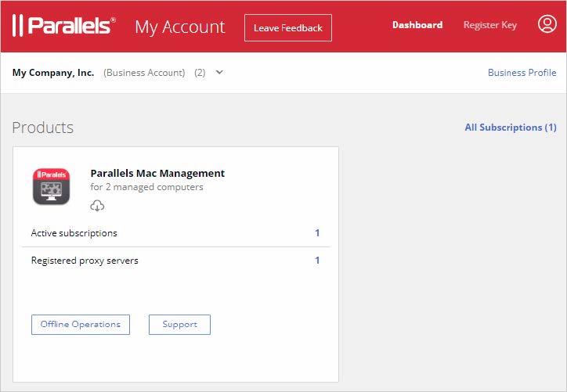The height and width of the screenshot is (392, 567).
Task: Click the 'for 2 managed computers' text
Action: click(x=146, y=187)
